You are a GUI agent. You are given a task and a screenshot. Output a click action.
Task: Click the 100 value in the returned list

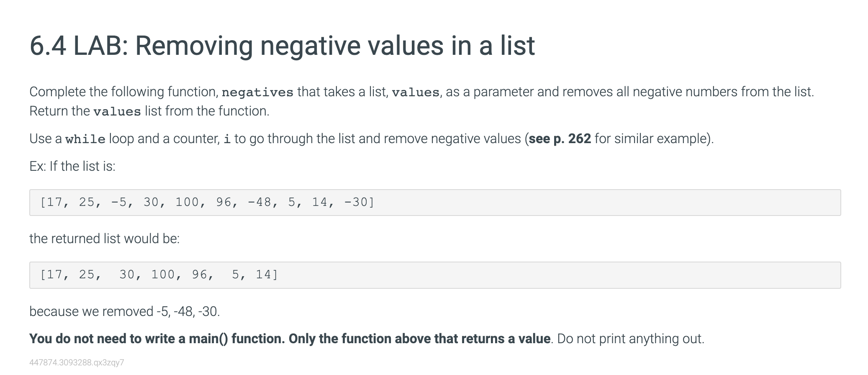(x=163, y=275)
